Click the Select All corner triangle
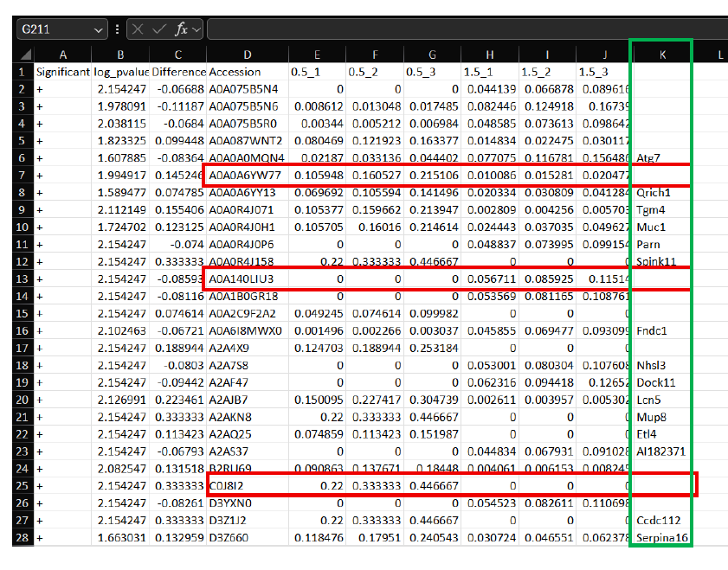The image size is (728, 570). click(25, 54)
